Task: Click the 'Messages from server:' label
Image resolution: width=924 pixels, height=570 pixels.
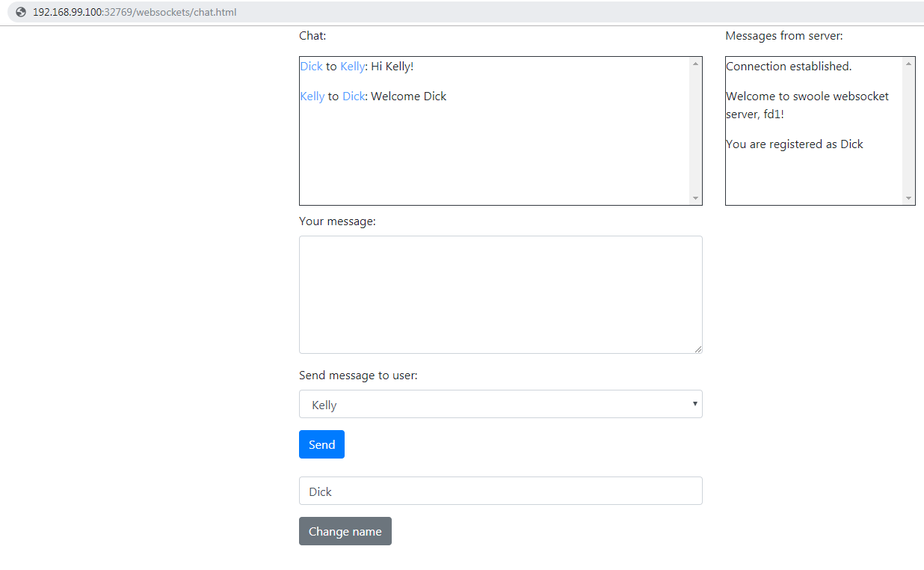Action: (783, 35)
